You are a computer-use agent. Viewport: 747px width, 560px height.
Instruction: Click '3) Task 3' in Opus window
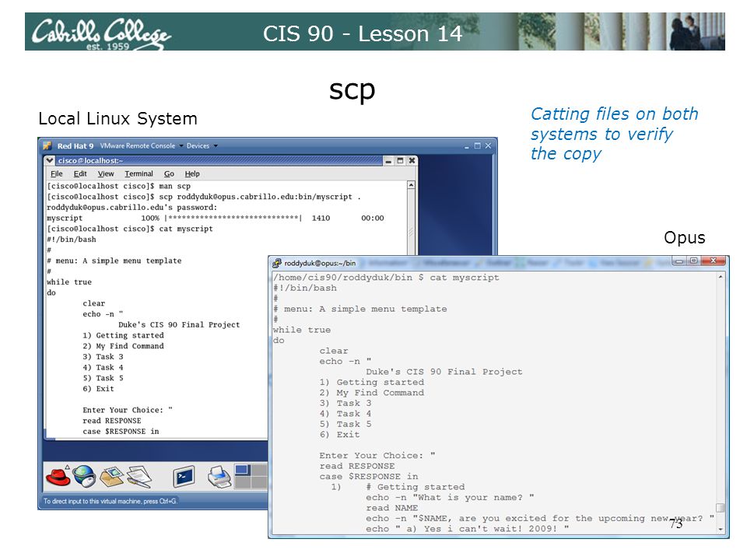coord(345,404)
